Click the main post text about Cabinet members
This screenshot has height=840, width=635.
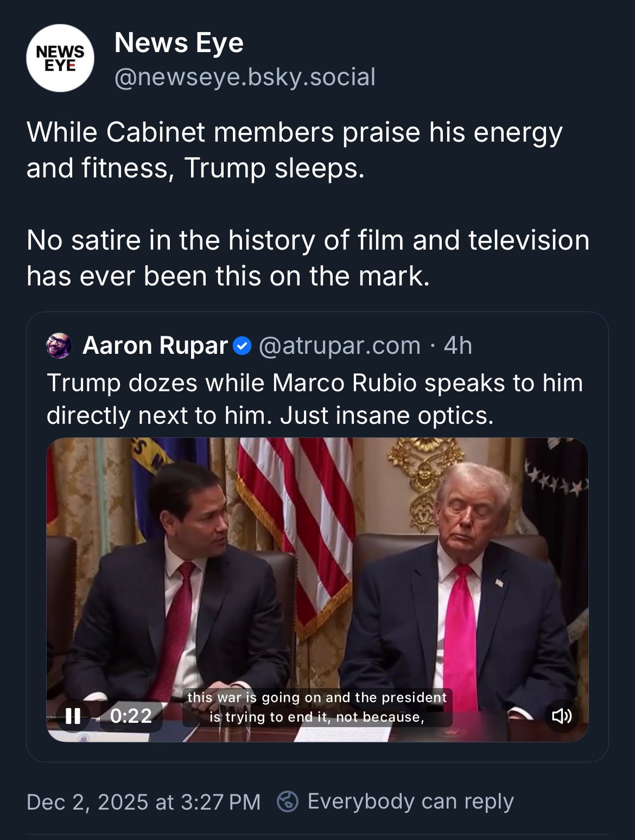click(x=296, y=149)
